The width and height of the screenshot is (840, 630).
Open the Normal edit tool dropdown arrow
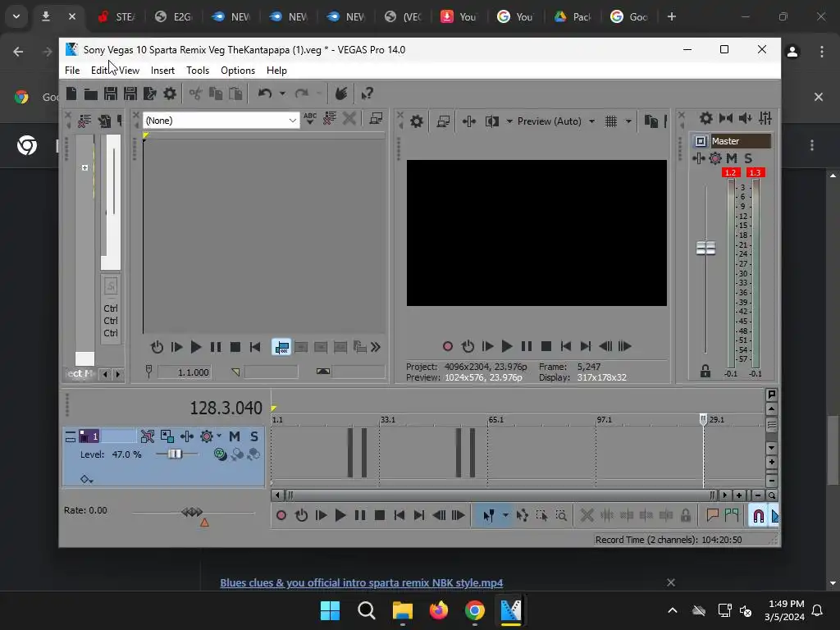505,515
